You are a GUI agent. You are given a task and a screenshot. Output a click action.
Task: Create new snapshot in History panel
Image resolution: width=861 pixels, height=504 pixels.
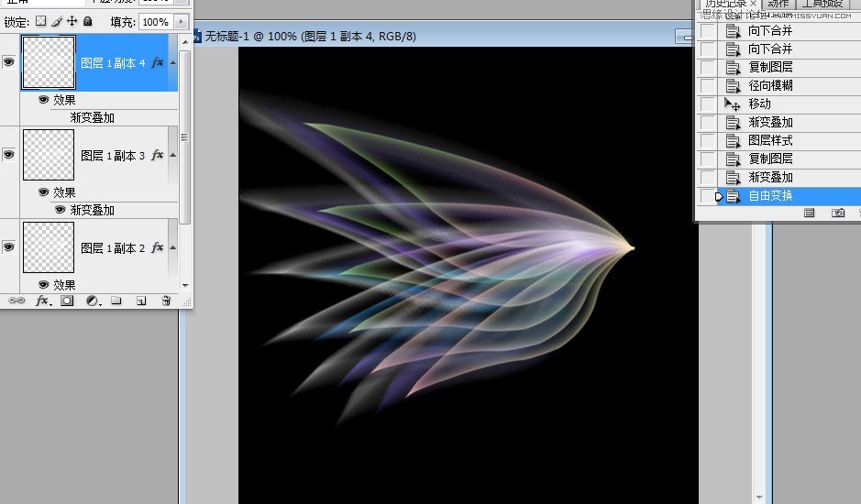pyautogui.click(x=837, y=213)
